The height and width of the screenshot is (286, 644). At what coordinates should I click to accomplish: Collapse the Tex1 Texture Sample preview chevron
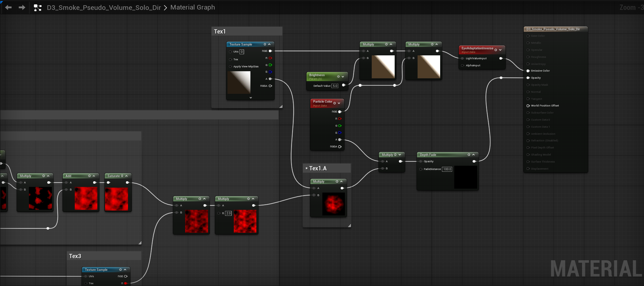click(x=269, y=44)
